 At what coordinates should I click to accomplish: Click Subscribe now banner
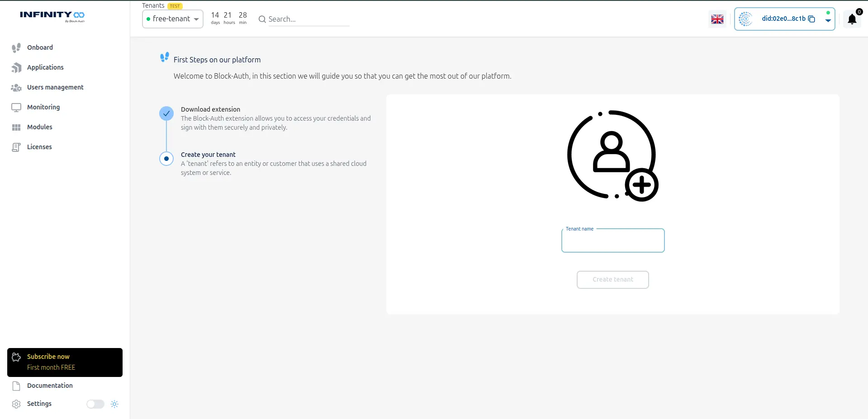point(65,363)
